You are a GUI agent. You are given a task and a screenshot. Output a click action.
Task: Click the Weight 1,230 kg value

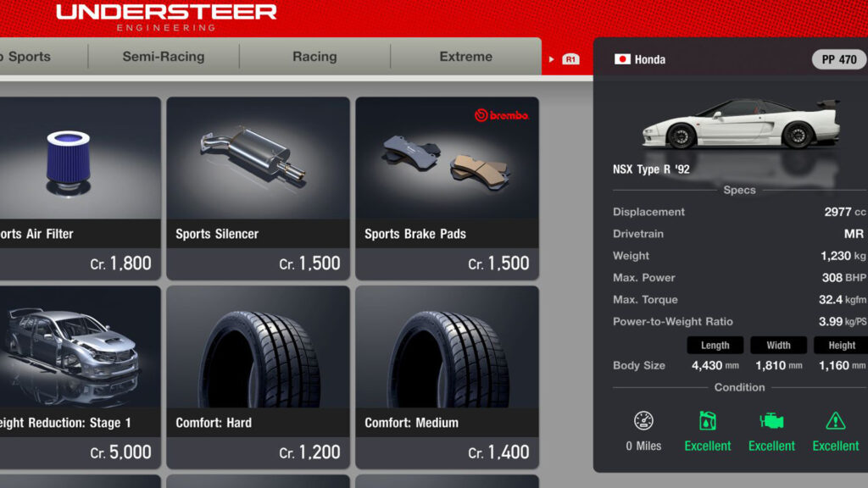click(x=843, y=256)
